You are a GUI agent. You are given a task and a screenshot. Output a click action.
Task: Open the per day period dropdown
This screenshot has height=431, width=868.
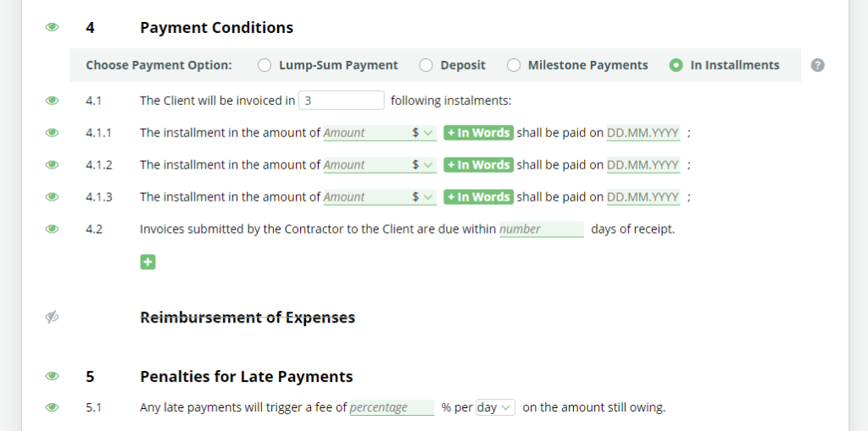pyautogui.click(x=495, y=408)
